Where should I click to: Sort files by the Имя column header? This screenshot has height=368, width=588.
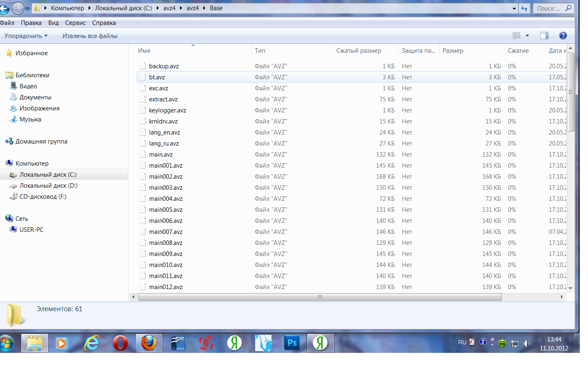(x=194, y=50)
